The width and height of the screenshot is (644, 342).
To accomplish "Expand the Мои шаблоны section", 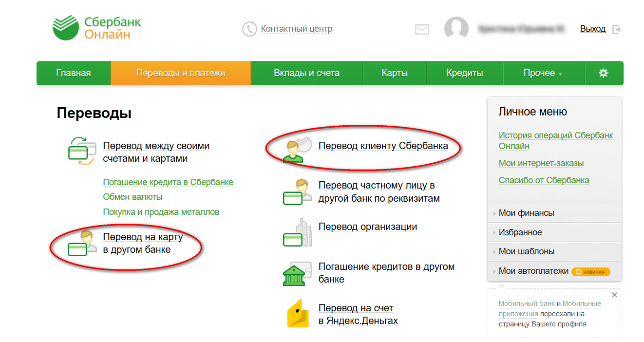I will (526, 251).
